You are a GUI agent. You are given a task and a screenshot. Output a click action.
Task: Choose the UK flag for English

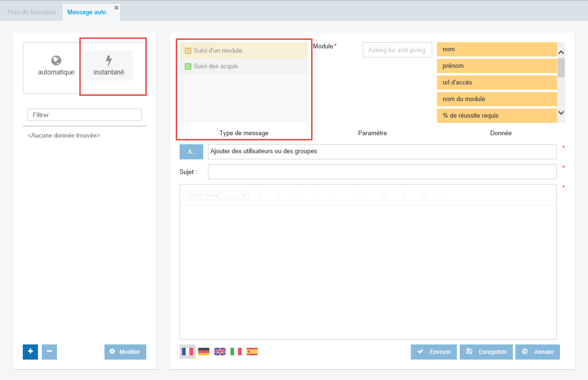(x=220, y=352)
